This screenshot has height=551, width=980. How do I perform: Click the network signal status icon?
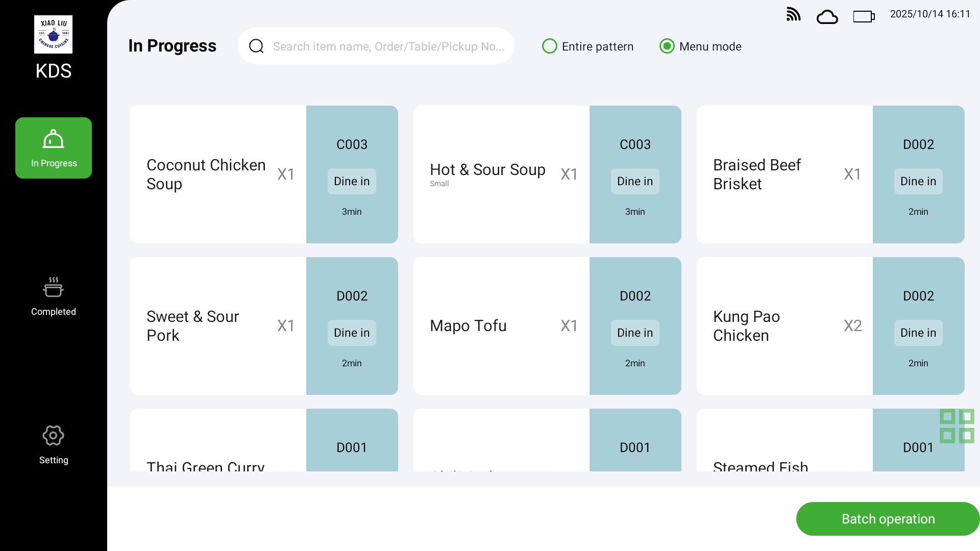tap(793, 14)
